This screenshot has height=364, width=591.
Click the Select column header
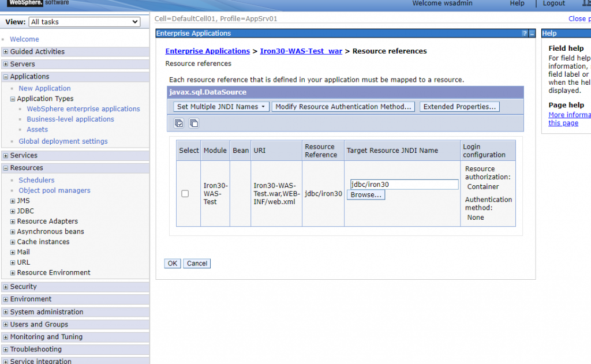tap(189, 151)
